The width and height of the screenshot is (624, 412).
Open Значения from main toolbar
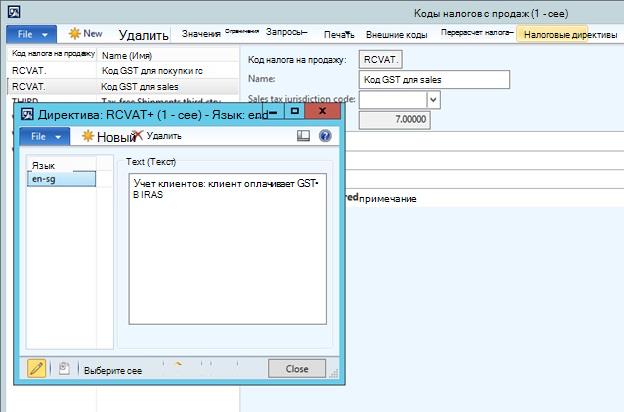point(201,34)
